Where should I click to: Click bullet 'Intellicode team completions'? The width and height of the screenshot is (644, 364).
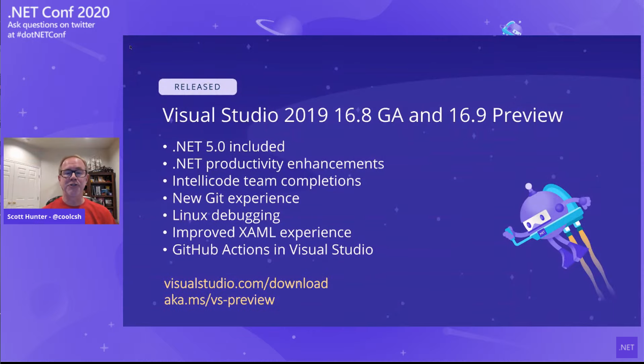pos(267,181)
